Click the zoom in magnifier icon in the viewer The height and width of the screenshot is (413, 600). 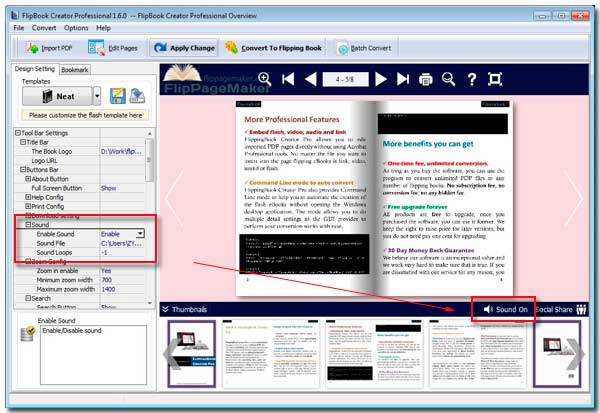(264, 79)
